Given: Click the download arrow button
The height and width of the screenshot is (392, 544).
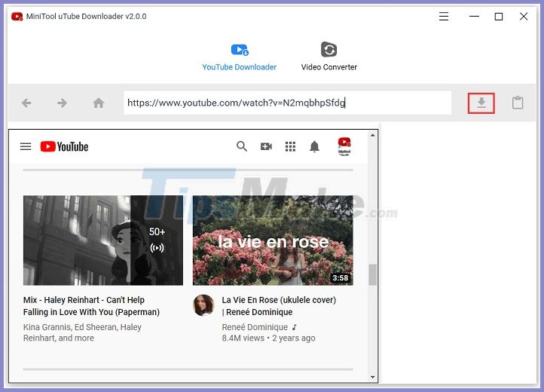Looking at the screenshot, I should coord(481,103).
